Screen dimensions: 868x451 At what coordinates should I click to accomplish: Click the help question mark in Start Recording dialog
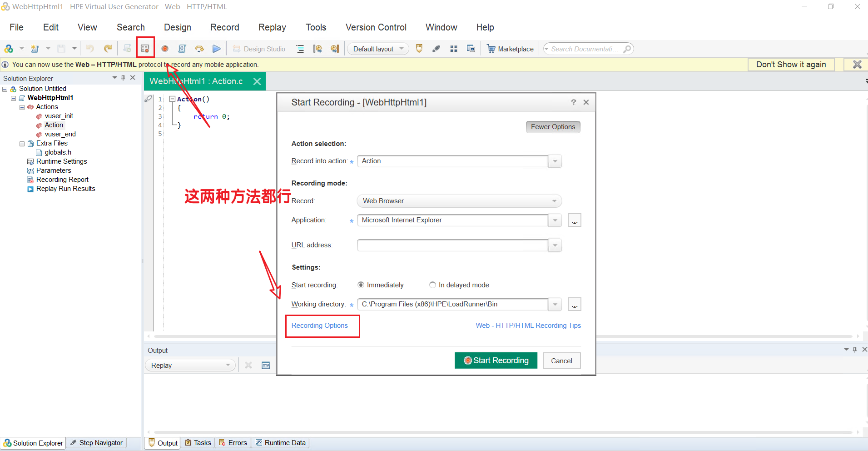tap(573, 102)
